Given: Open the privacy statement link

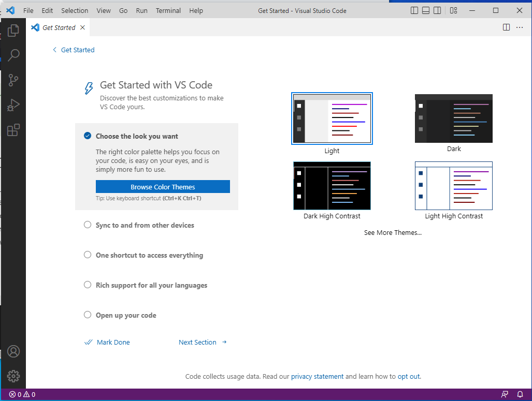Looking at the screenshot, I should pos(317,377).
